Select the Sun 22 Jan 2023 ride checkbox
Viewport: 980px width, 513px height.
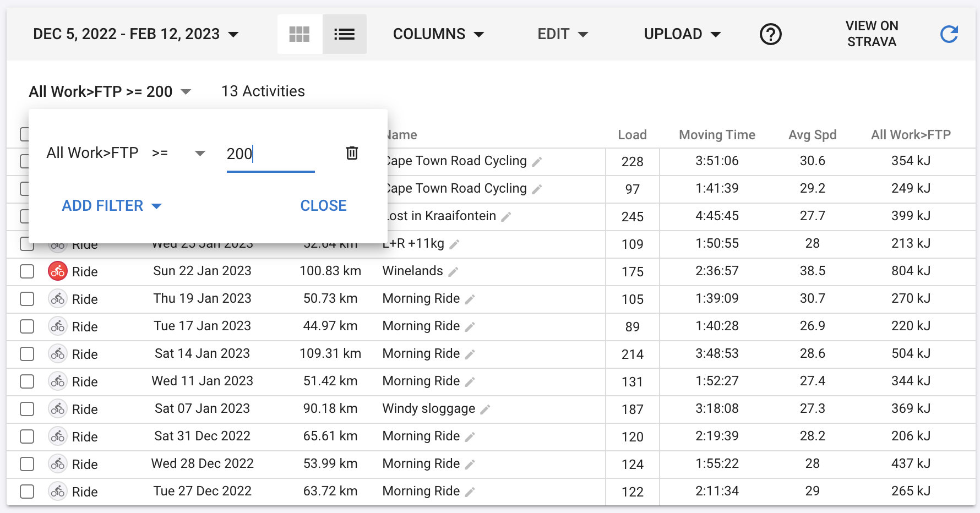point(27,271)
